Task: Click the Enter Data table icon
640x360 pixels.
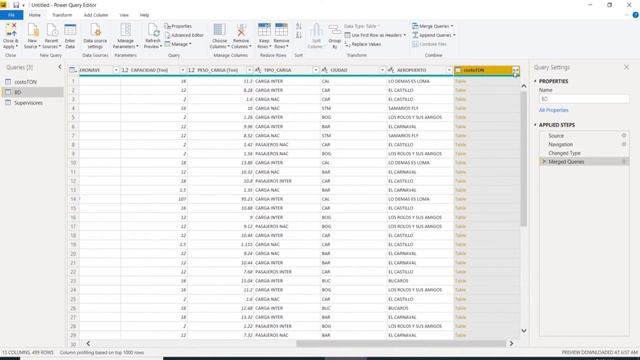Action: pyautogui.click(x=70, y=30)
